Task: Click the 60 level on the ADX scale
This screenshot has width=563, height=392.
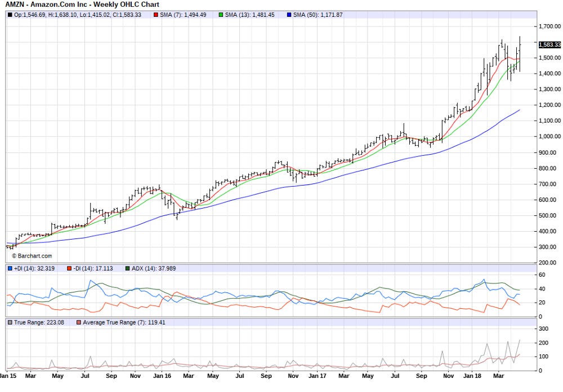Action: (x=543, y=274)
